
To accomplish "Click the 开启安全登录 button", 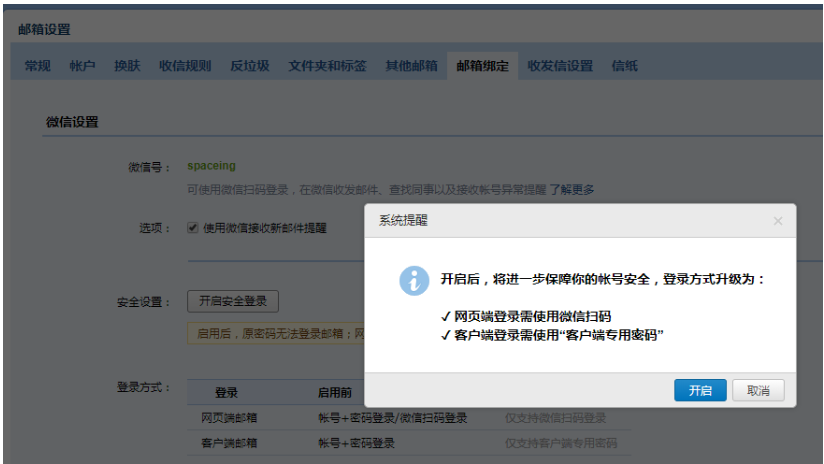I will (232, 301).
